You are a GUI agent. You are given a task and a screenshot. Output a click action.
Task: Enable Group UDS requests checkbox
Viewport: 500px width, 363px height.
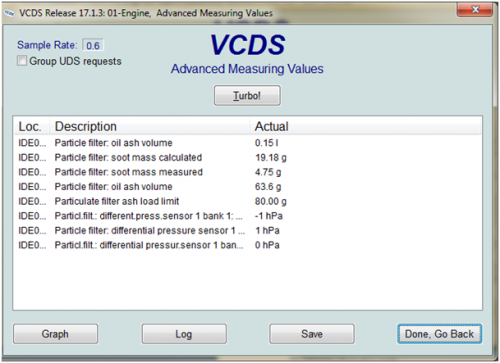click(22, 61)
